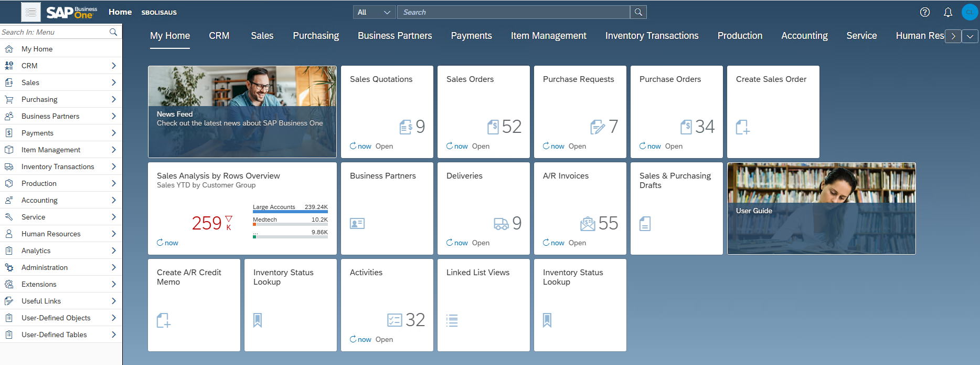Click the Linked List Views list icon

pyautogui.click(x=452, y=320)
